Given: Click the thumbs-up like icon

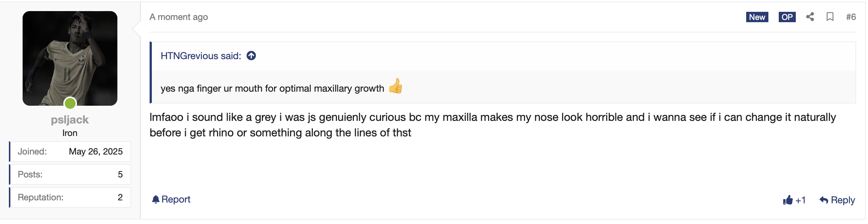Looking at the screenshot, I should pyautogui.click(x=788, y=200).
